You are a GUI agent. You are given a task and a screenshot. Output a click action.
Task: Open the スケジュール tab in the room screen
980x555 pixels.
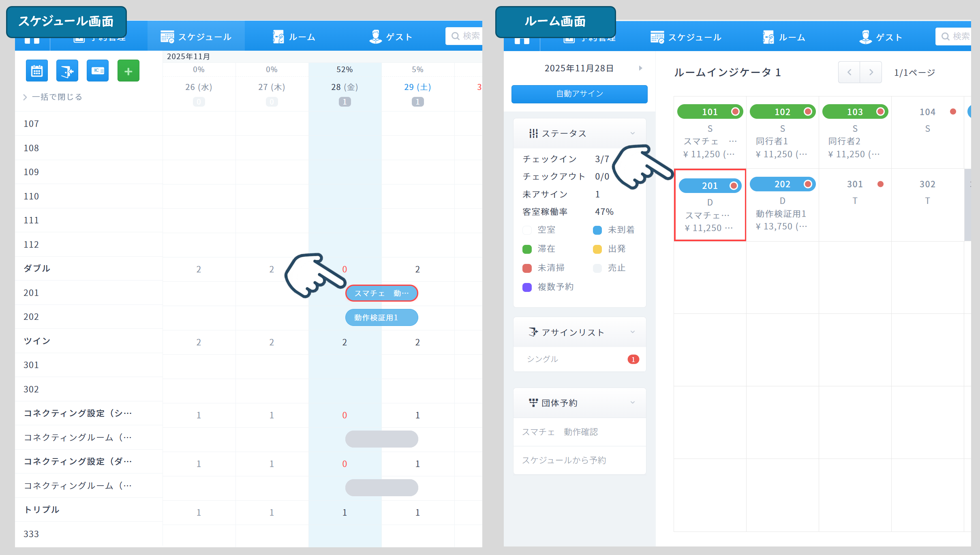click(x=686, y=37)
